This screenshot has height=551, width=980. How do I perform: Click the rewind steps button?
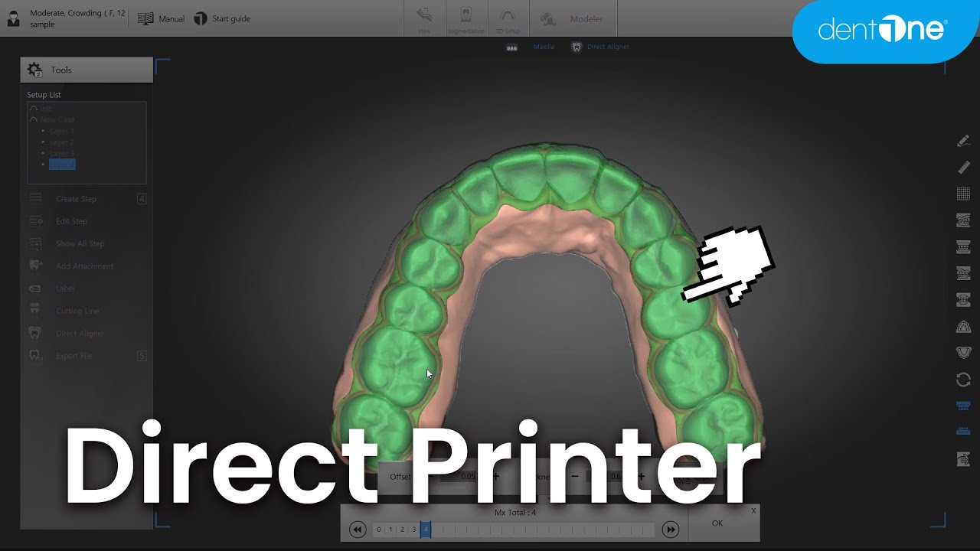coord(358,530)
